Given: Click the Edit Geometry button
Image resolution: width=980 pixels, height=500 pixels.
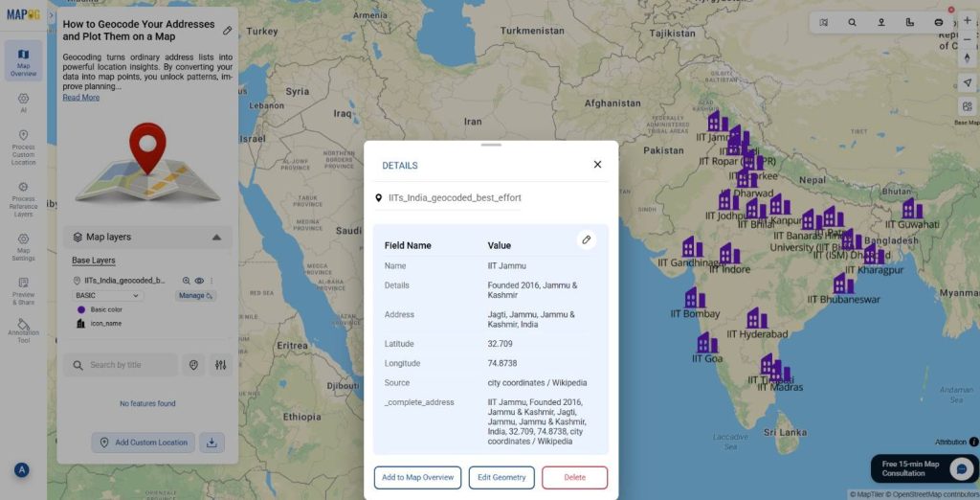Looking at the screenshot, I should [501, 477].
